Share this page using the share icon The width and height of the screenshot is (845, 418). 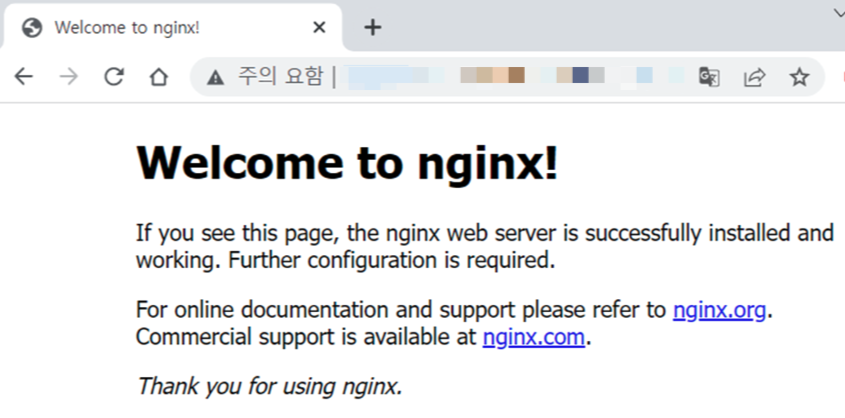pos(754,77)
